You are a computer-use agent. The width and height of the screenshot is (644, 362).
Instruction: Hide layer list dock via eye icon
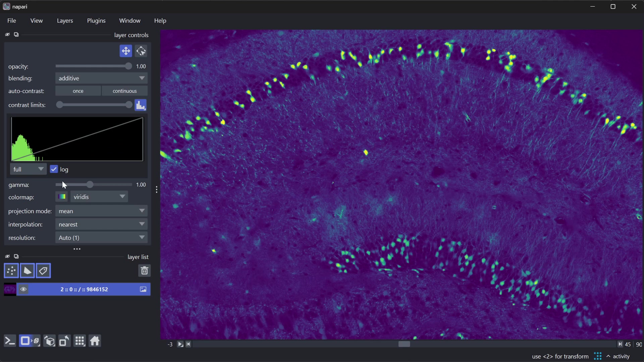click(x=7, y=256)
